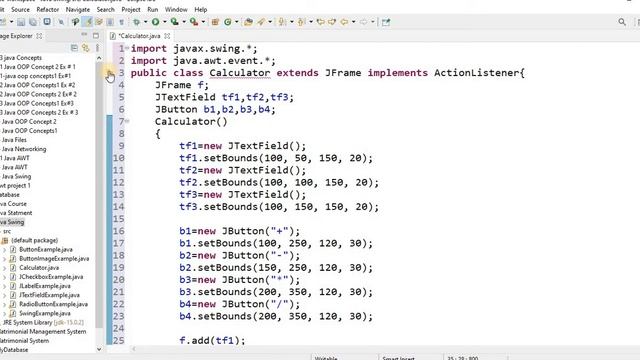Open the Navigate menu

point(78,9)
